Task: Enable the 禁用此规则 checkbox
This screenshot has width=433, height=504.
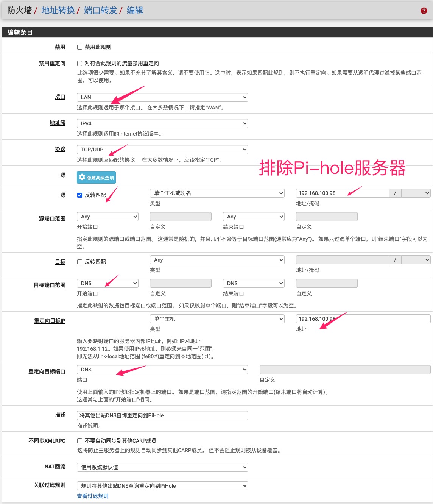Action: point(79,47)
